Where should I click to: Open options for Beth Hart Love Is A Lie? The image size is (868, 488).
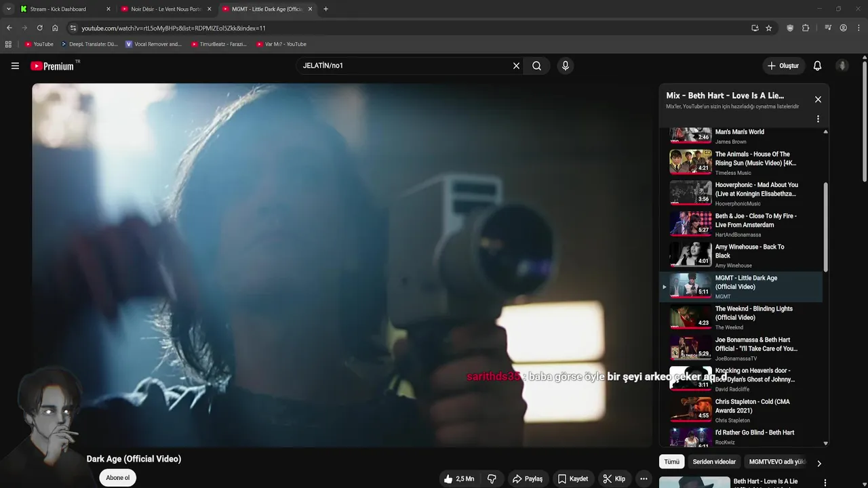click(x=825, y=483)
